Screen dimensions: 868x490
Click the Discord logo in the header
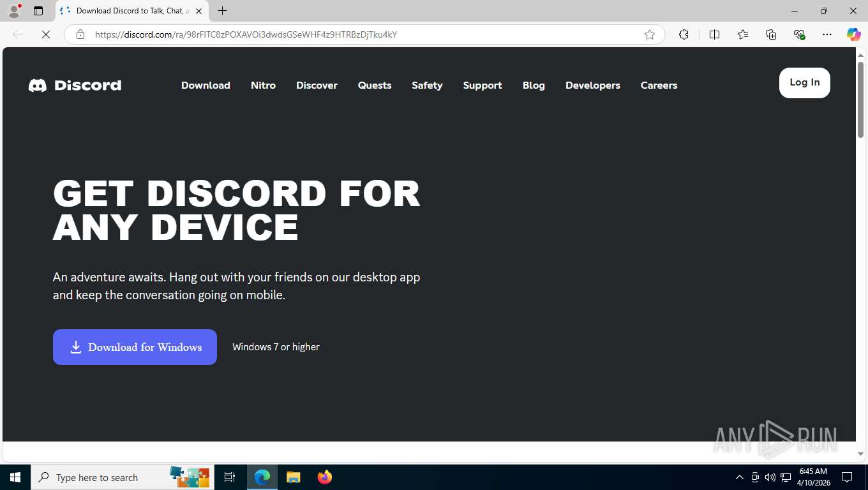[75, 85]
